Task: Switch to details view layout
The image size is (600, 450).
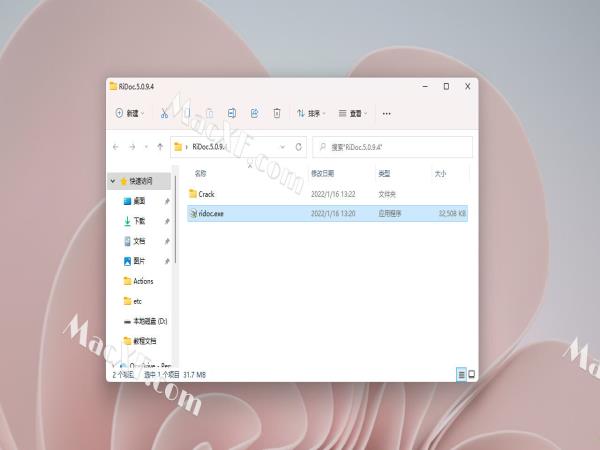Action: coord(461,375)
